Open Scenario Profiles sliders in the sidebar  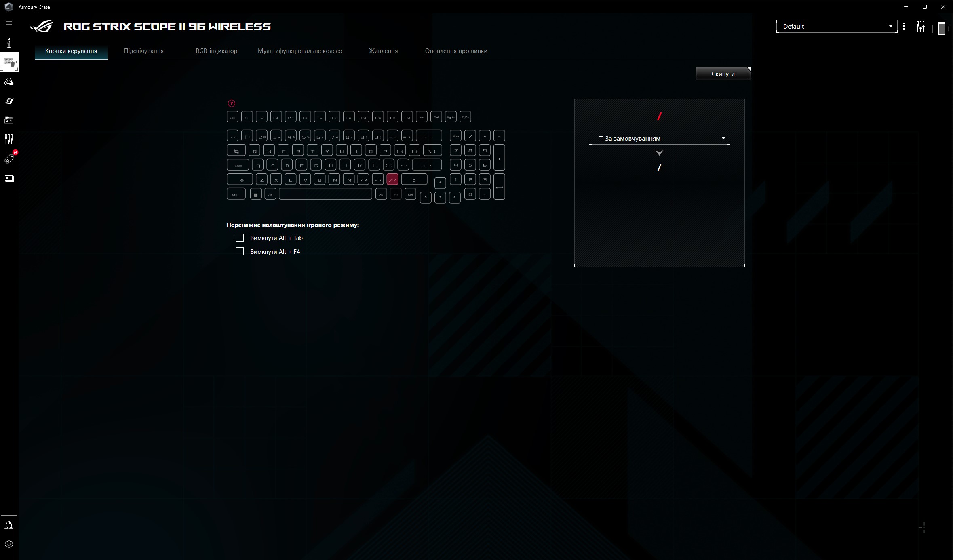point(9,139)
